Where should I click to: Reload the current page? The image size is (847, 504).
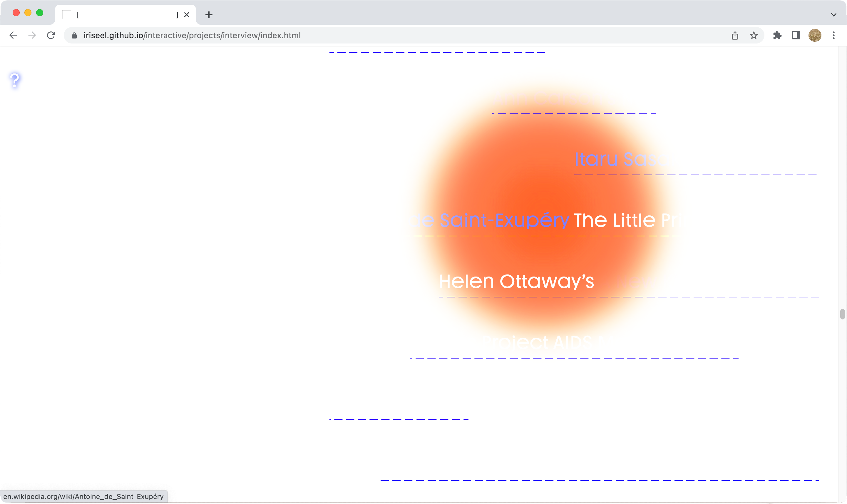point(51,35)
